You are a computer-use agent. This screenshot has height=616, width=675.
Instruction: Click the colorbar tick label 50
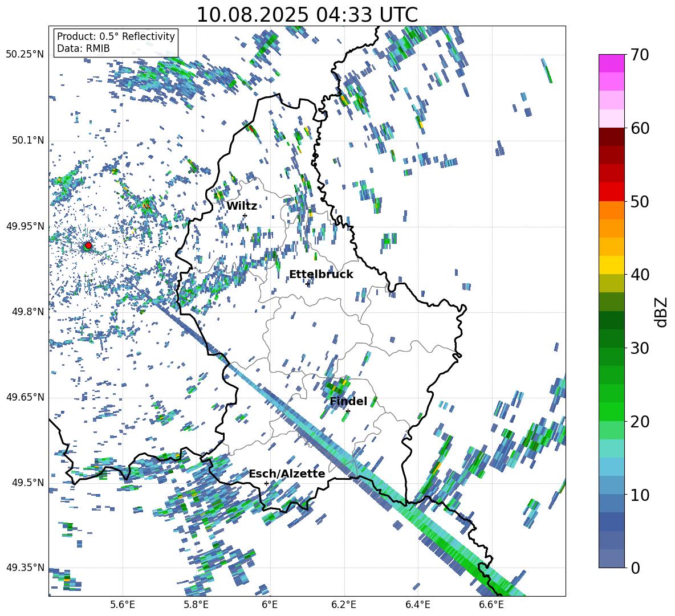click(x=640, y=201)
